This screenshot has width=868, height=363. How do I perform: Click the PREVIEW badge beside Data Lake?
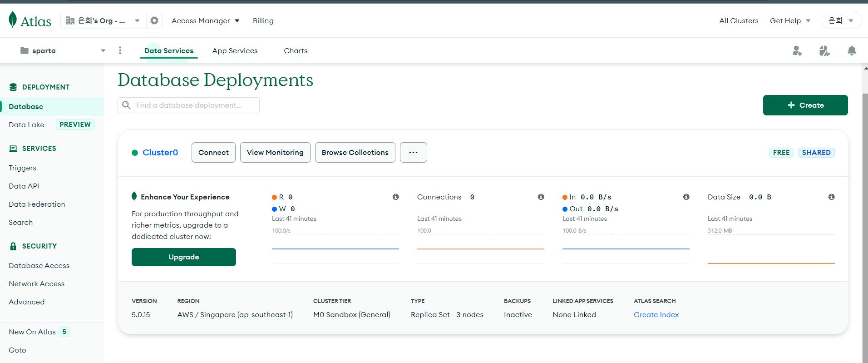(75, 124)
